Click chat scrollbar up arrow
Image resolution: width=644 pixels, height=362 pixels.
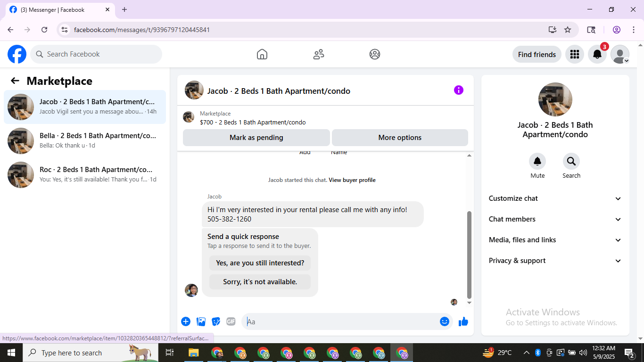(469, 156)
